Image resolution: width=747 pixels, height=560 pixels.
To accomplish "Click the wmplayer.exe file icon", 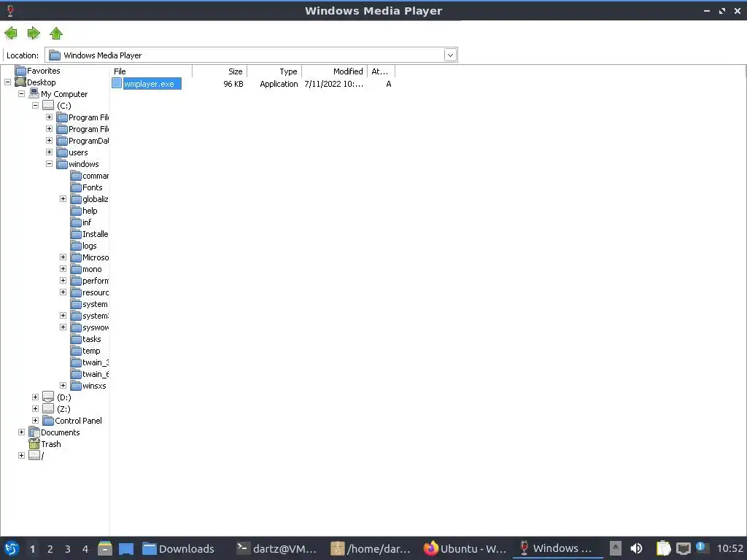I will point(117,83).
